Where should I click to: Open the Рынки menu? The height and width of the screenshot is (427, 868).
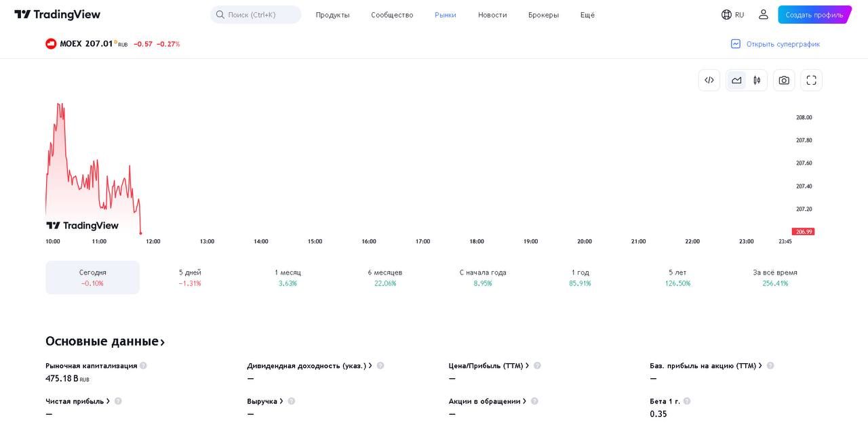[446, 15]
